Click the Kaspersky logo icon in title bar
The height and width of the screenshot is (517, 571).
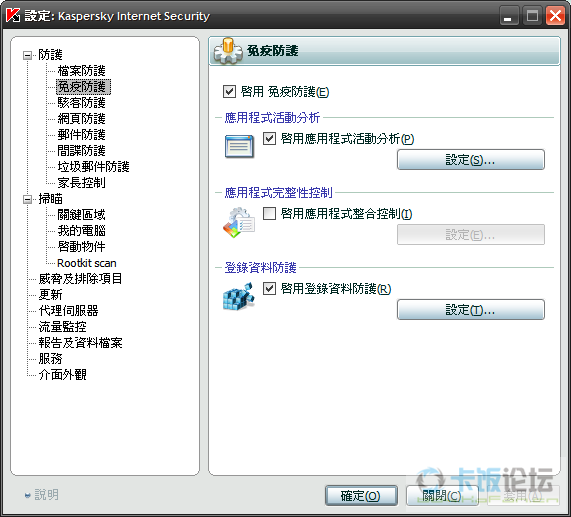click(x=13, y=15)
